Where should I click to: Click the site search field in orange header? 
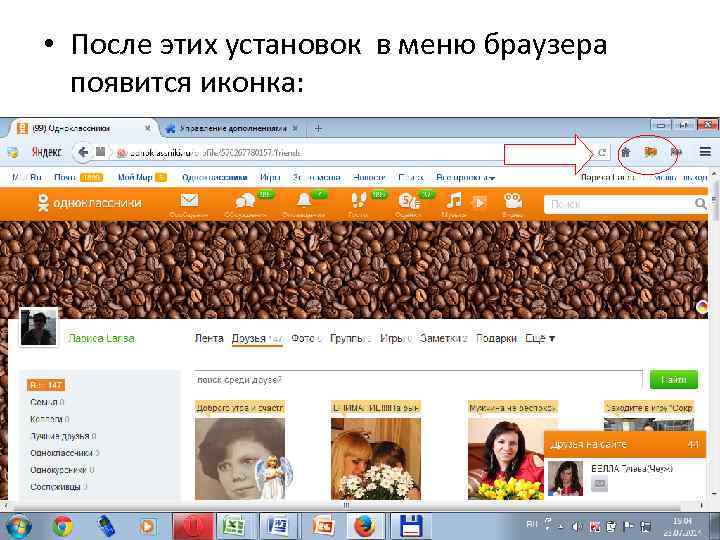pos(620,204)
